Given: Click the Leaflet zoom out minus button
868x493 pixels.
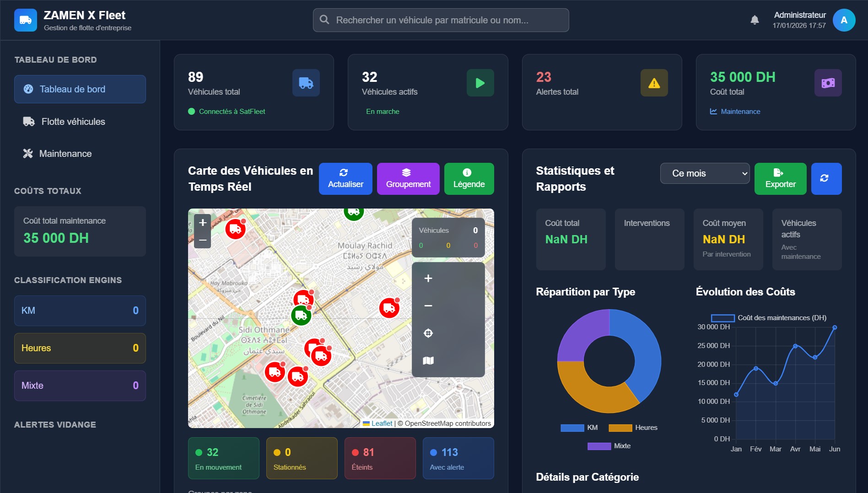Looking at the screenshot, I should pyautogui.click(x=203, y=240).
